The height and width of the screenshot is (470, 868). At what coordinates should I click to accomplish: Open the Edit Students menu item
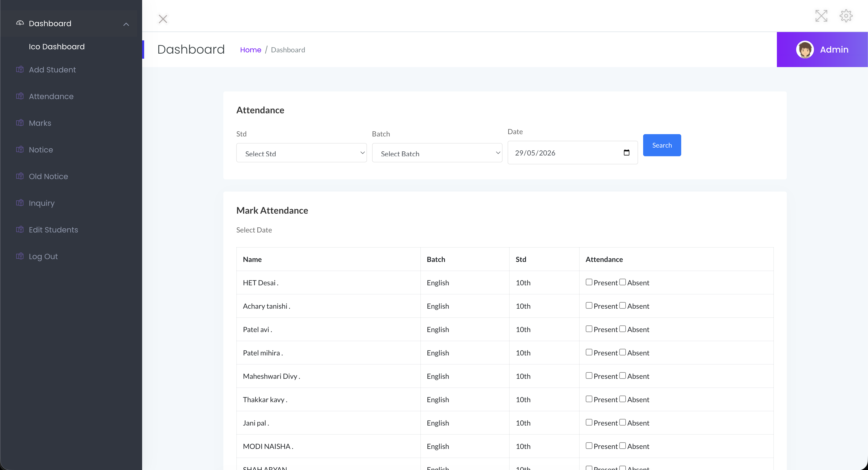coord(53,229)
